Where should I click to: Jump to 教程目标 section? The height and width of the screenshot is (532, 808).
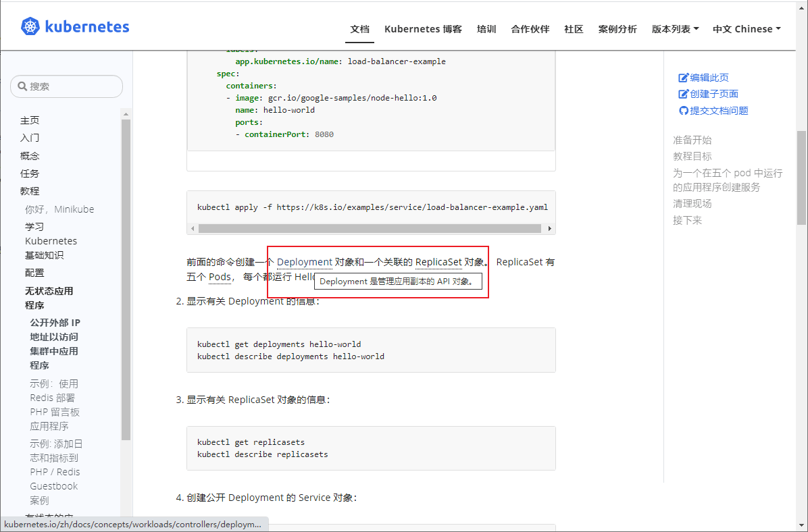click(692, 156)
